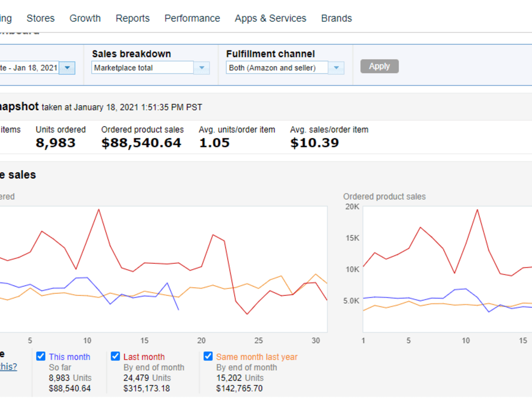Expand the date range dropdown arrow
The height and width of the screenshot is (399, 532).
pyautogui.click(x=67, y=68)
